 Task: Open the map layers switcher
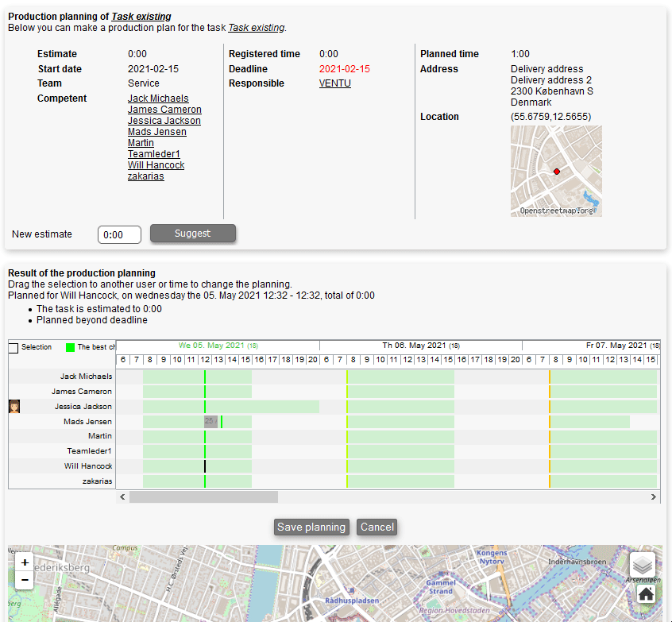[643, 565]
